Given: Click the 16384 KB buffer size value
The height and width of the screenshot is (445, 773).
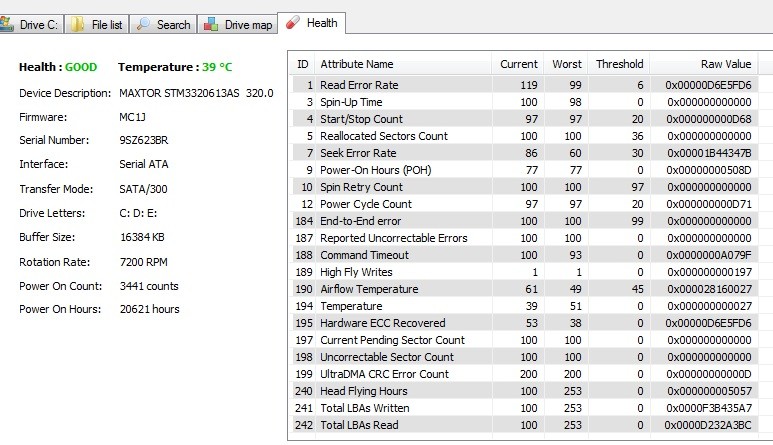Looking at the screenshot, I should coord(142,237).
